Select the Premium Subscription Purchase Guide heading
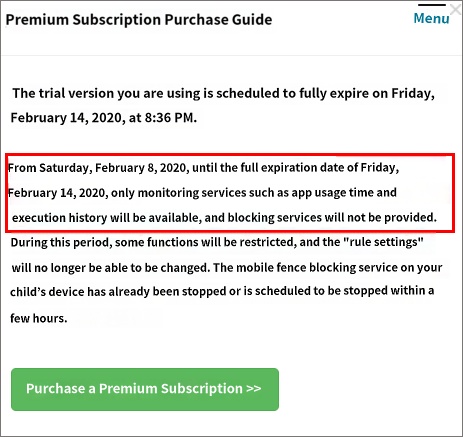 point(139,19)
